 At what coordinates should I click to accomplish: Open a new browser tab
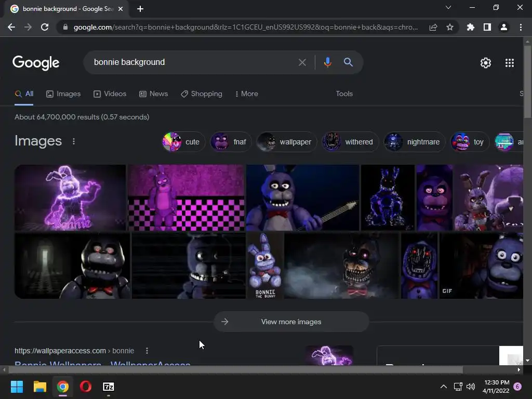point(140,9)
